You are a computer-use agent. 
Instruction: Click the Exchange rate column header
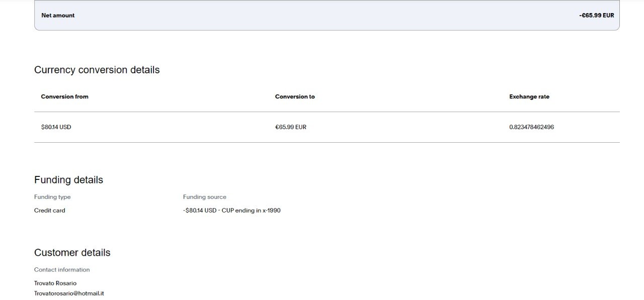click(x=529, y=96)
